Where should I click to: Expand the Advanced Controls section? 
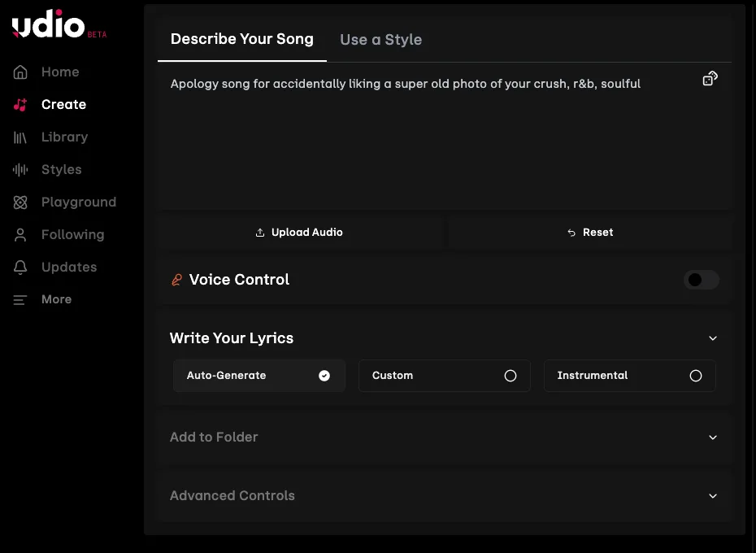tap(444, 495)
